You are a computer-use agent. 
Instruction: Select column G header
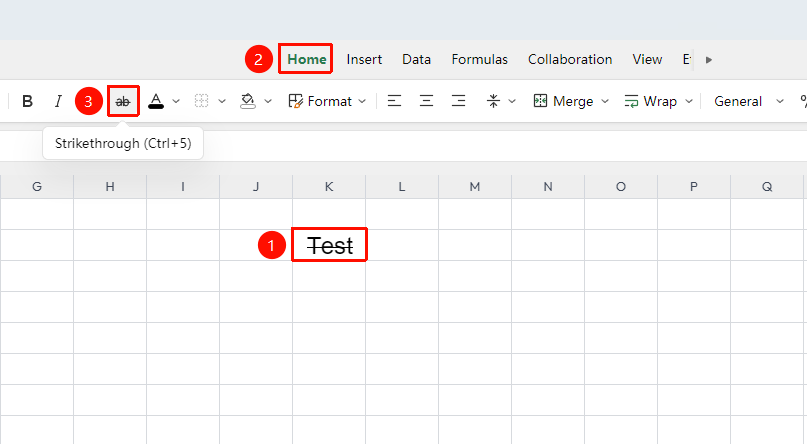(37, 187)
